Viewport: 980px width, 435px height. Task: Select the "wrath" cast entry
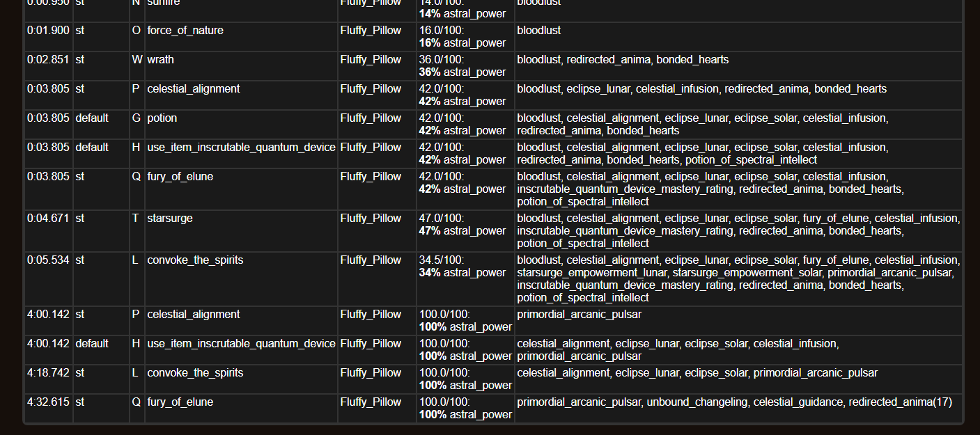pyautogui.click(x=160, y=59)
